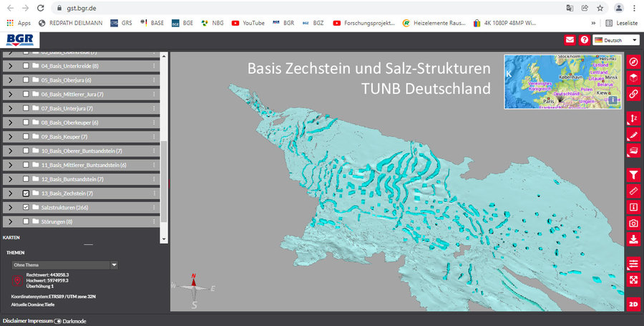Expand the 09_Basis_Keuper tree node
Image resolution: width=644 pixels, height=326 pixels.
pyautogui.click(x=10, y=136)
